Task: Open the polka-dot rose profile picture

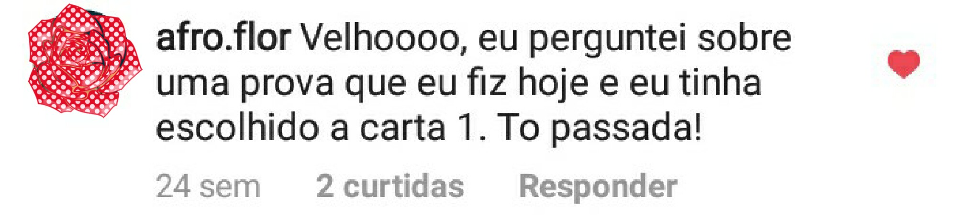Action: pyautogui.click(x=85, y=61)
